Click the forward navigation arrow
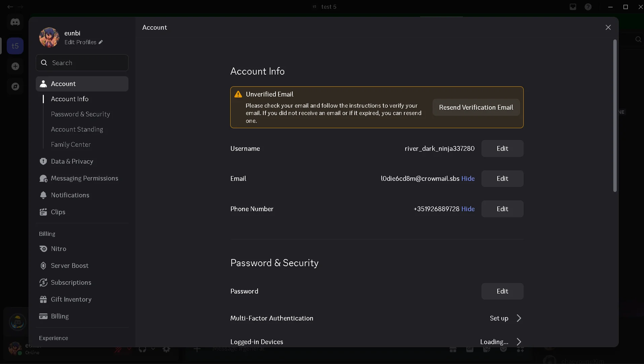 point(20,7)
